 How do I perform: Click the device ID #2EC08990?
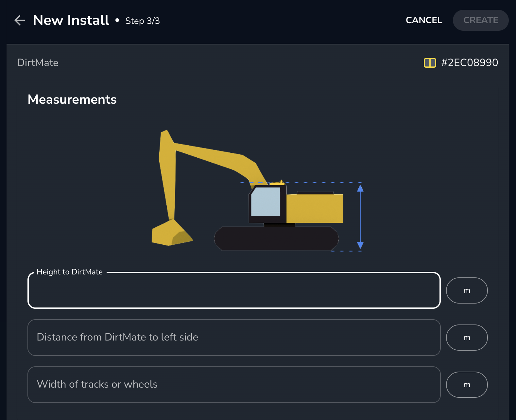[469, 62]
